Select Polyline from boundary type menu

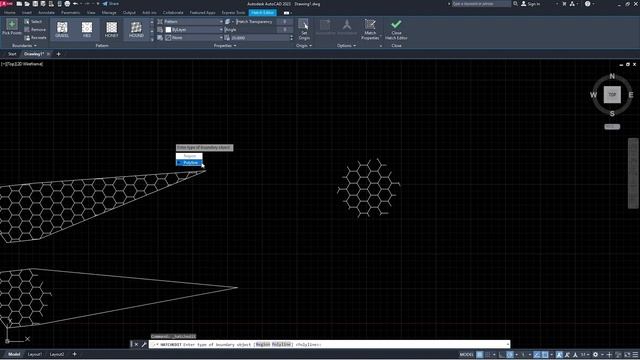pos(189,162)
